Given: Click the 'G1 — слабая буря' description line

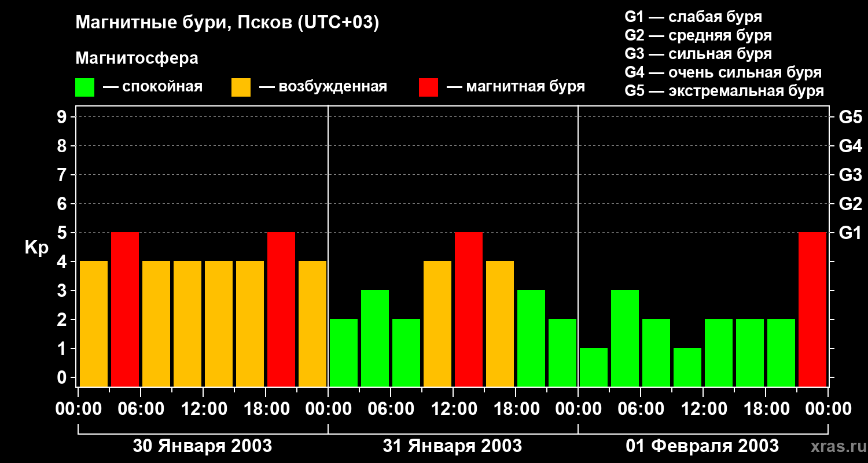Looking at the screenshot, I should pos(693,17).
